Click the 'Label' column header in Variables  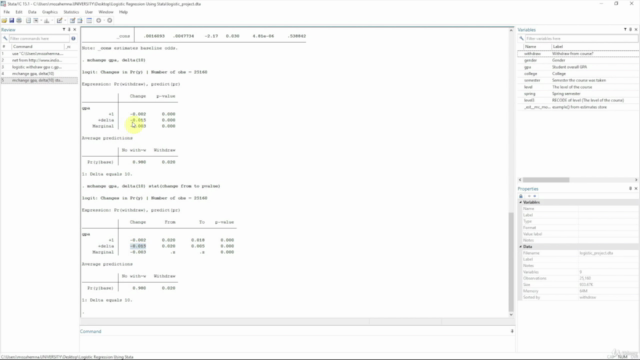595,47
